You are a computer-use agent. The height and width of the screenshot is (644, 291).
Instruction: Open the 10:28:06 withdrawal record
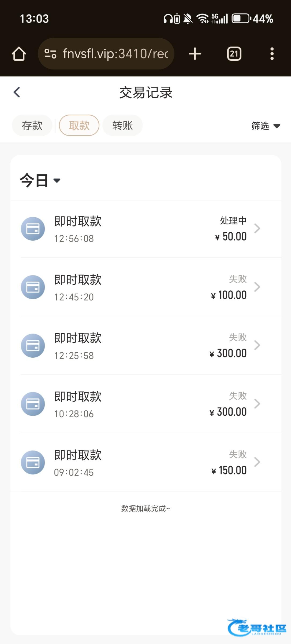click(x=145, y=404)
